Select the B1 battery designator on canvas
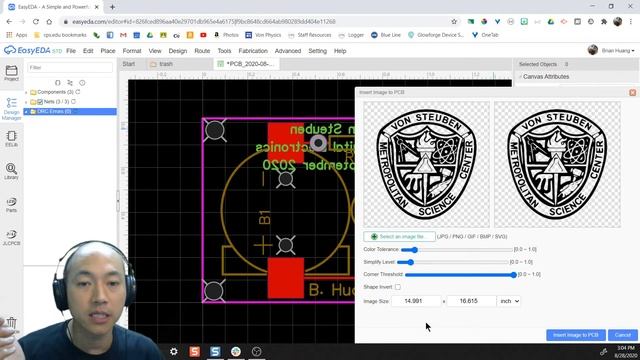The width and height of the screenshot is (640, 360). (x=264, y=217)
